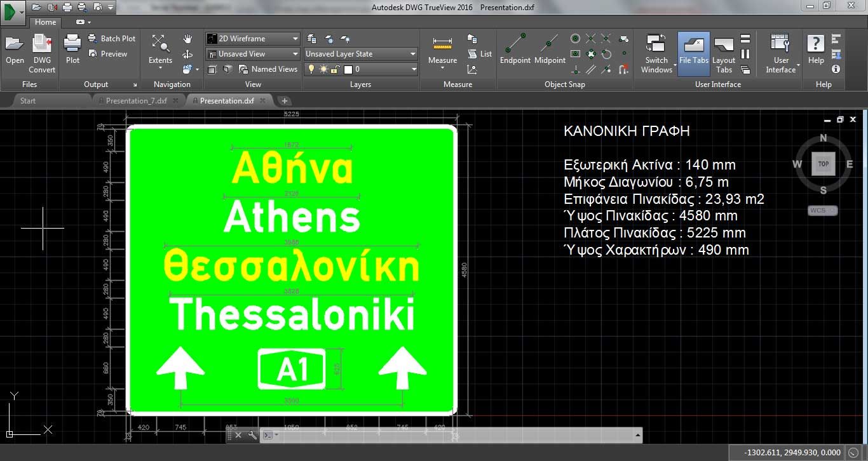Image resolution: width=868 pixels, height=461 pixels.
Task: Toggle Midpoint object snap
Action: pos(550,44)
